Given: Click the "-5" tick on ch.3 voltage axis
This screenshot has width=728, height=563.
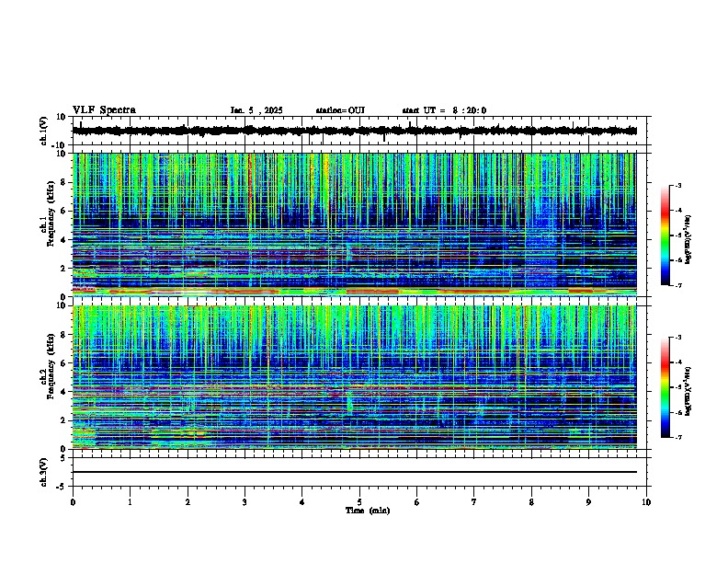Looking at the screenshot, I should point(62,487).
